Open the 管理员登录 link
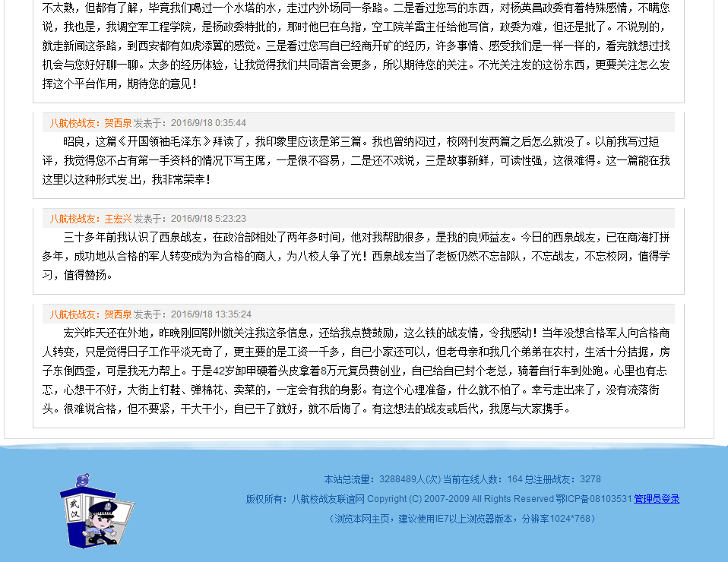728x562 pixels. click(657, 499)
